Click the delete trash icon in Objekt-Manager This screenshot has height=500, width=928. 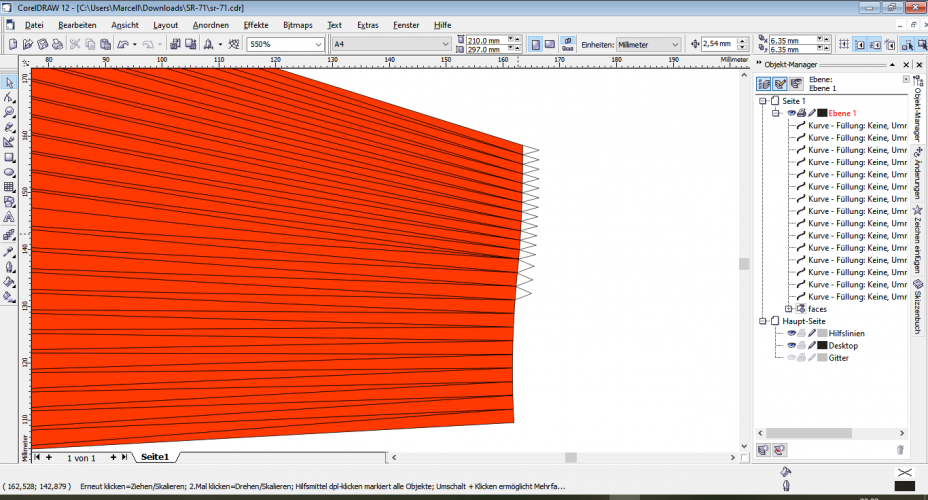coord(900,450)
